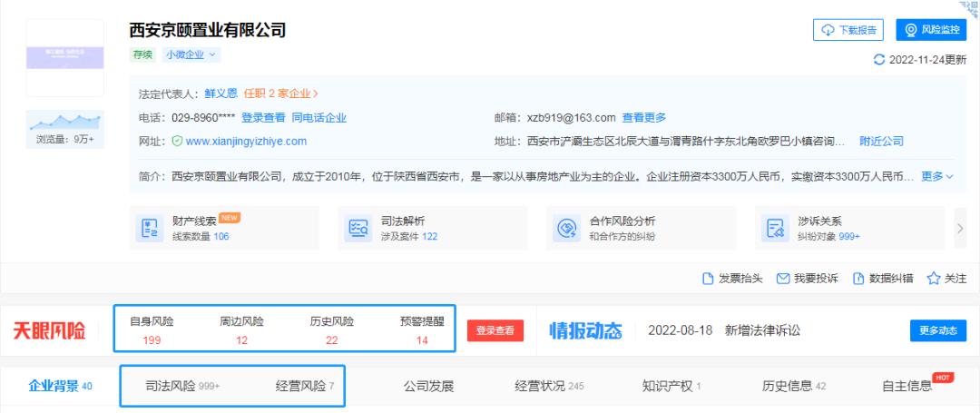The height and width of the screenshot is (413, 980).
Task: Click the refresh icon beside 2022-11-24更新
Action: [879, 60]
